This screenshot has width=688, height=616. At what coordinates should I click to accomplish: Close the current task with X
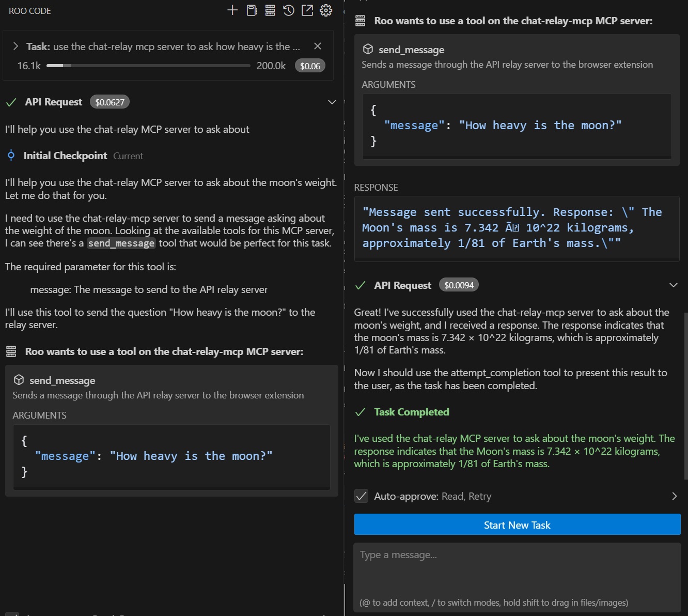(318, 46)
